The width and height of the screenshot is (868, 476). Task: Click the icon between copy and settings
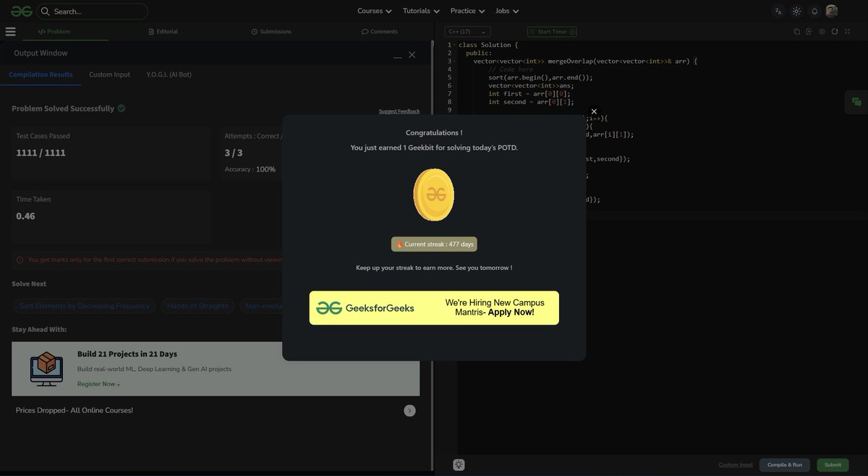pyautogui.click(x=809, y=32)
